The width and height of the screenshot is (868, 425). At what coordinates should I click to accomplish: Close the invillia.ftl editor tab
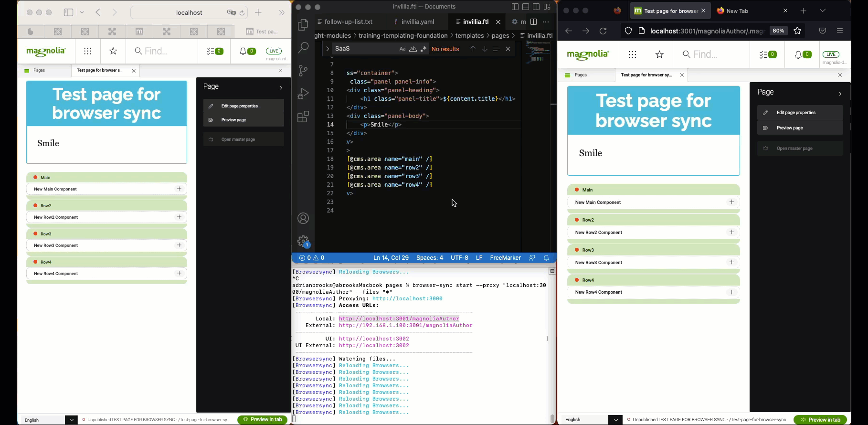coord(498,21)
